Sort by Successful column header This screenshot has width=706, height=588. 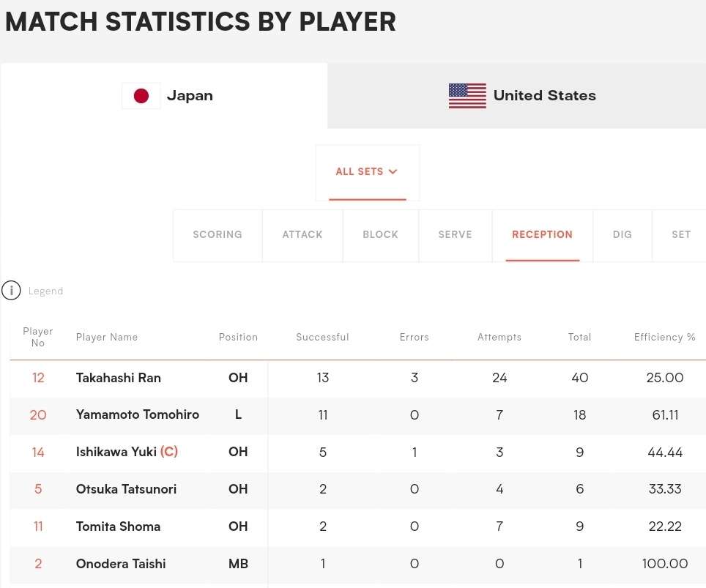322,338
